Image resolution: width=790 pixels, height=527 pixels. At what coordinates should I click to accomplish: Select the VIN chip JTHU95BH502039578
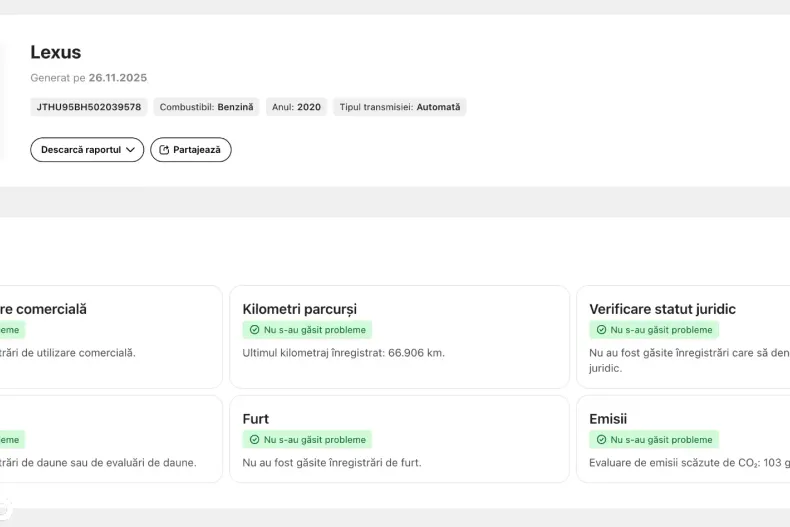[89, 107]
